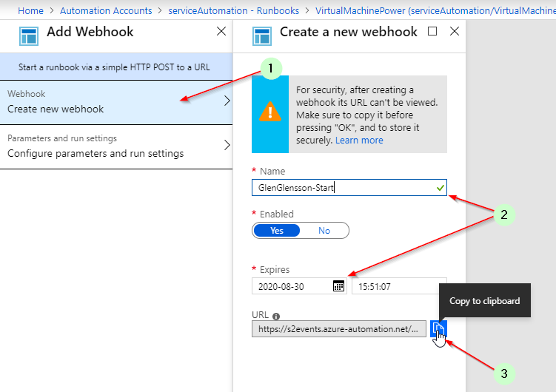Click the Create a new webhook blade icon
This screenshot has height=392, width=556.
(x=262, y=36)
